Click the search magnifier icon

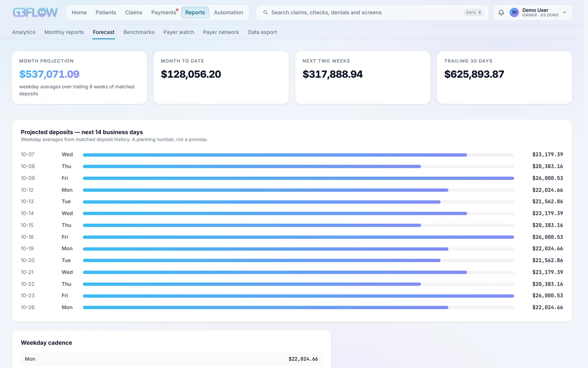(x=265, y=13)
